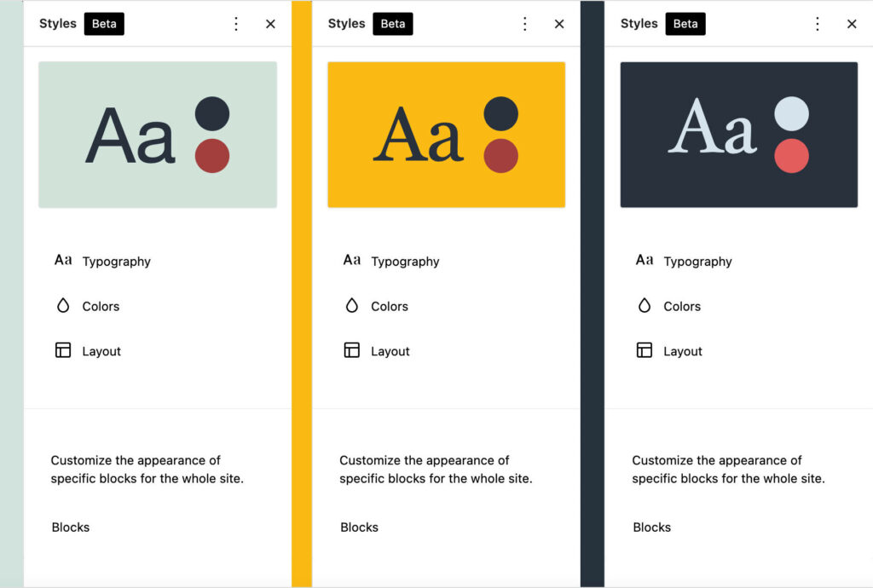
Task: Open the options menu in the dark Styles panel
Action: click(x=818, y=24)
